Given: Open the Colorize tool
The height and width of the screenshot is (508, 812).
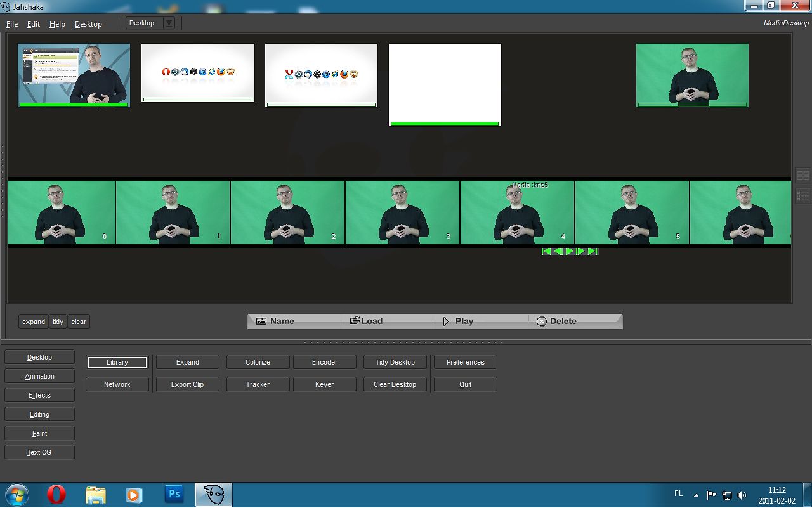Looking at the screenshot, I should [x=258, y=362].
